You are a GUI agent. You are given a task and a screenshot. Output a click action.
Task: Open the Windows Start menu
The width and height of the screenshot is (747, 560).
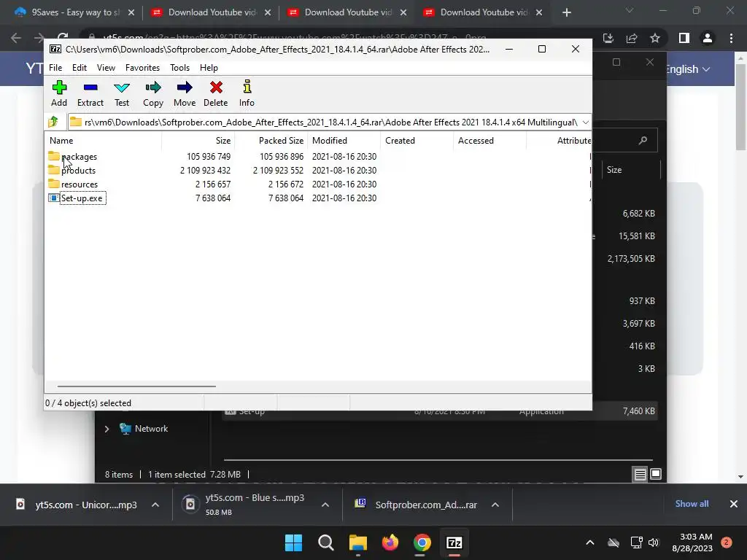click(293, 542)
